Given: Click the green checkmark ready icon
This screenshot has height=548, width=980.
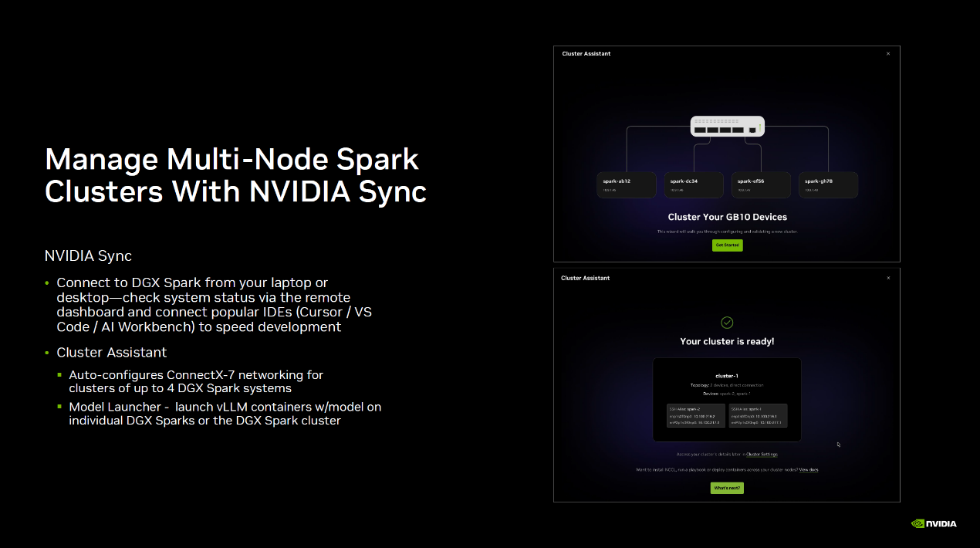Looking at the screenshot, I should click(727, 323).
